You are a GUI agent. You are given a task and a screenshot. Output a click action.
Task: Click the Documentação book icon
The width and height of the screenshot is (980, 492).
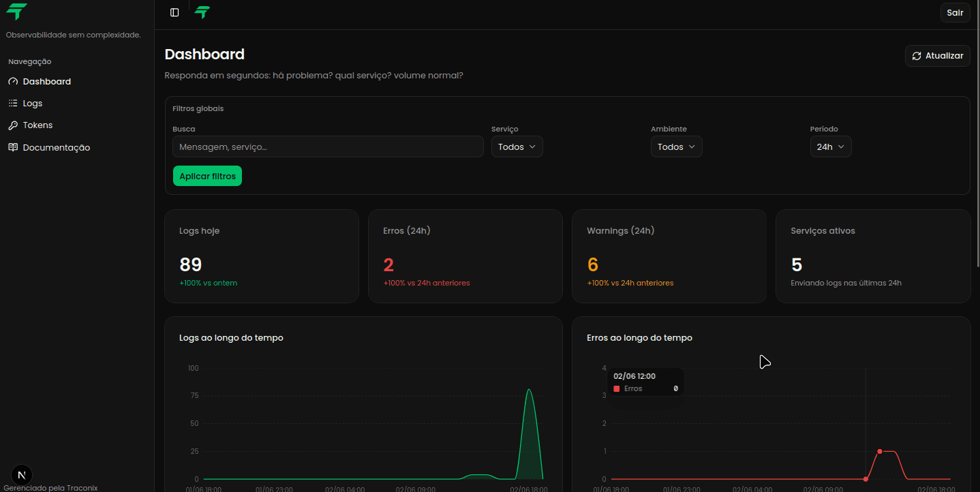coord(13,147)
